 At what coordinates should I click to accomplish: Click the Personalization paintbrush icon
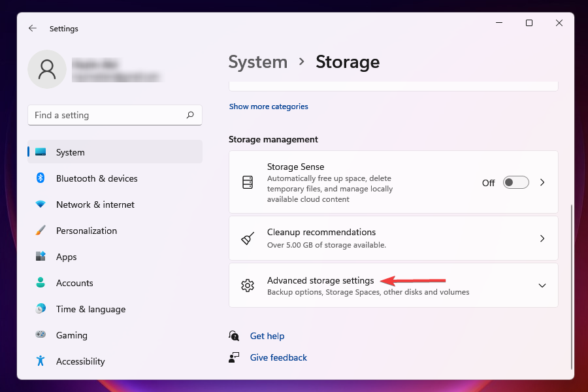coord(41,231)
